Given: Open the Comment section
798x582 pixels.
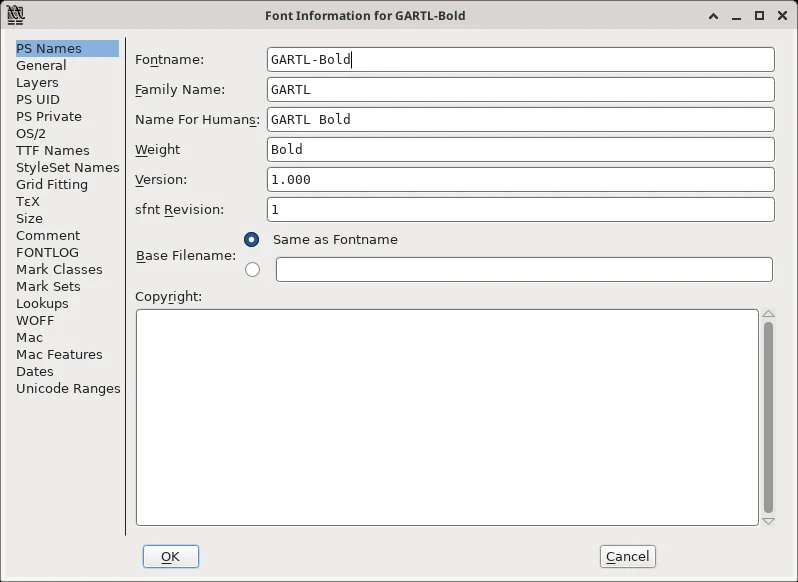Looking at the screenshot, I should (48, 236).
